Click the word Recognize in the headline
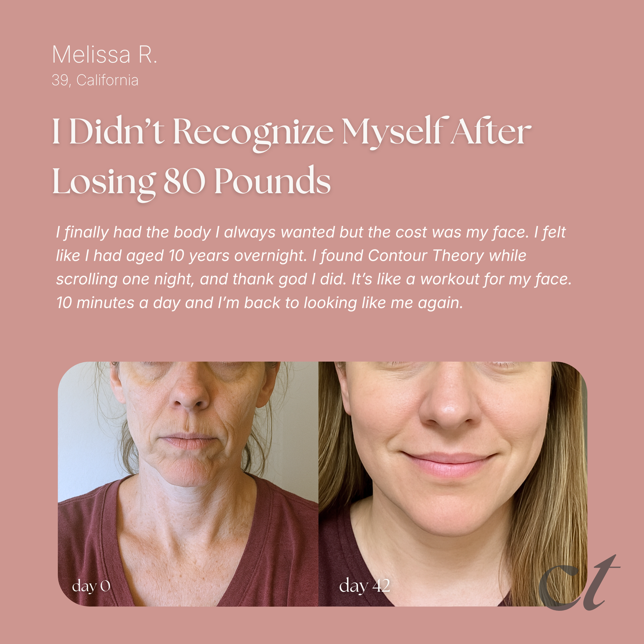 tap(253, 134)
